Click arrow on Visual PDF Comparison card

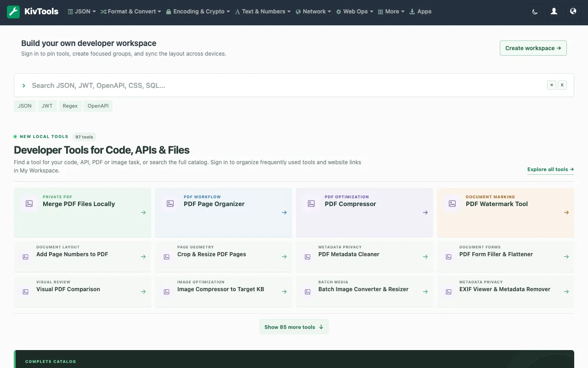(x=143, y=292)
